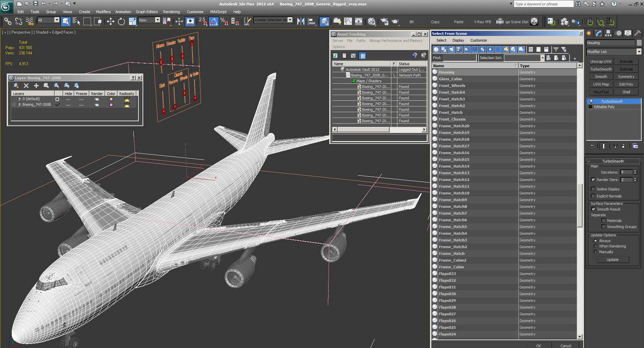Click color swatch of Boeing_747-200B layer
This screenshot has height=348, width=644.
pos(111,105)
